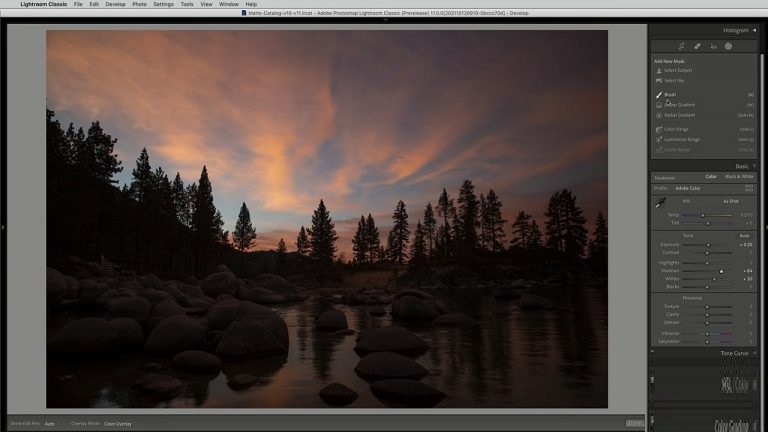Choose the Select Subject mask option
This screenshot has height=432, width=768.
point(678,71)
